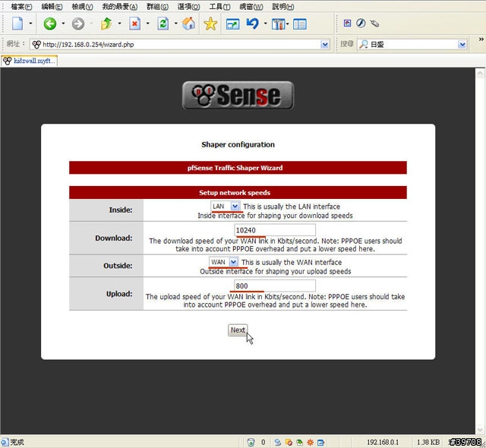This screenshot has width=486, height=448.
Task: Click the recycle bin status bar icon
Action: (x=251, y=442)
